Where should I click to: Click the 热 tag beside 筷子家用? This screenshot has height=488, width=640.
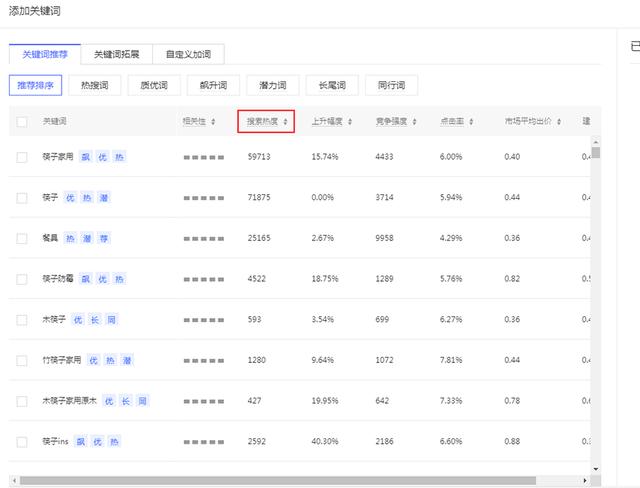[x=119, y=157]
